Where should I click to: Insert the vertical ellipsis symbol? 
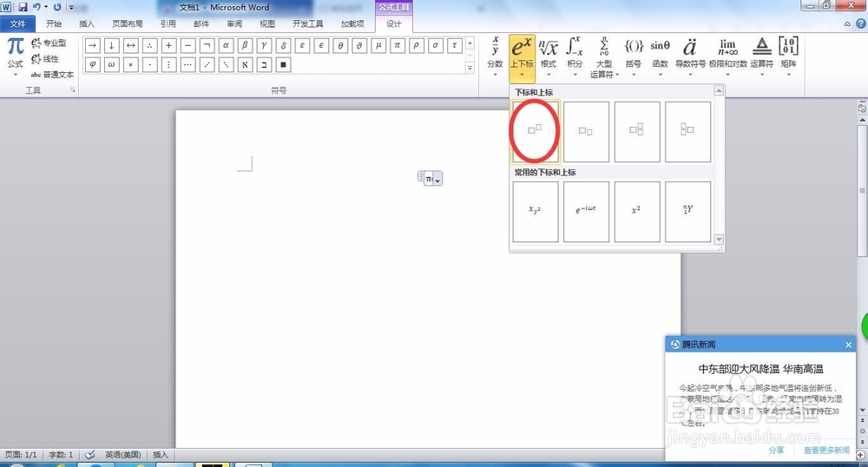169,65
